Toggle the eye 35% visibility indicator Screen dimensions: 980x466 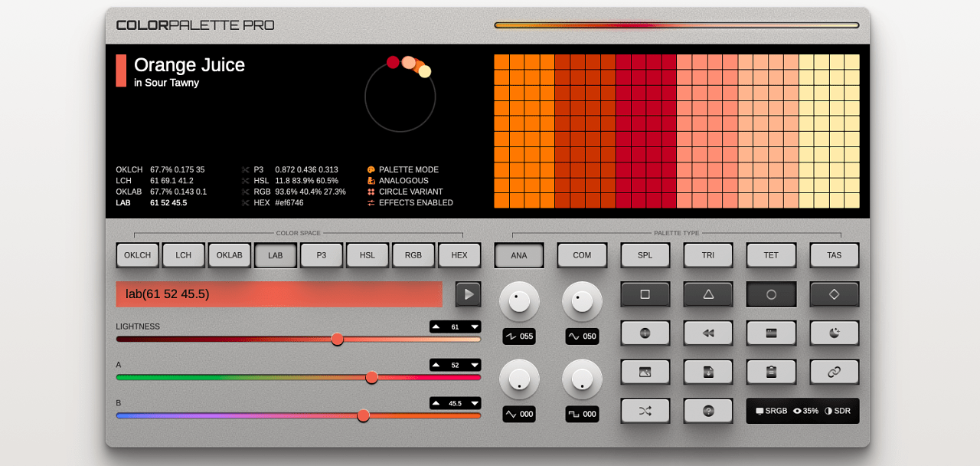point(805,411)
